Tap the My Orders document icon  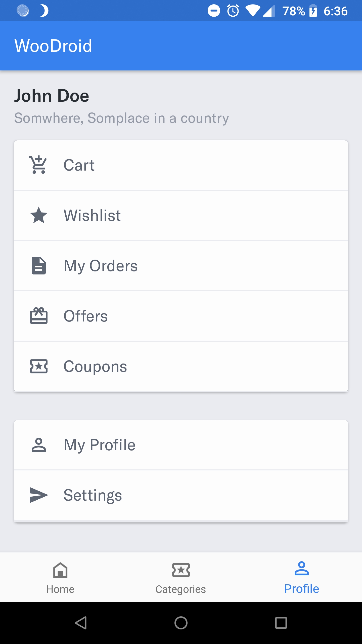pos(38,266)
